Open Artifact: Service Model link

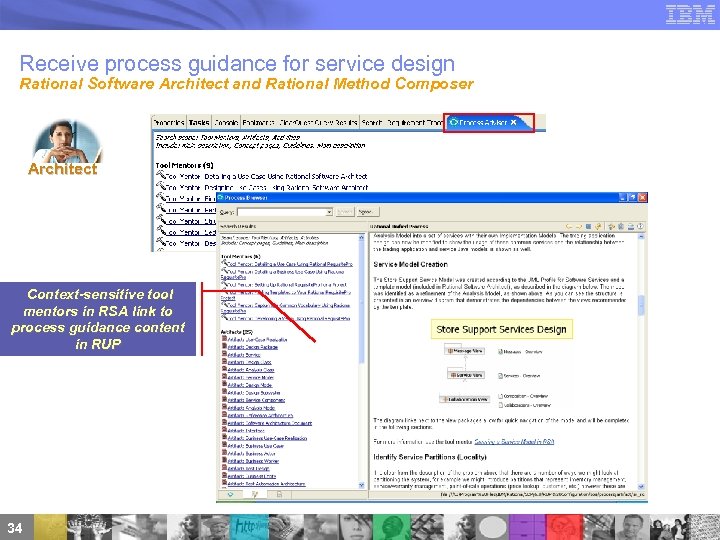pyautogui.click(x=251, y=377)
